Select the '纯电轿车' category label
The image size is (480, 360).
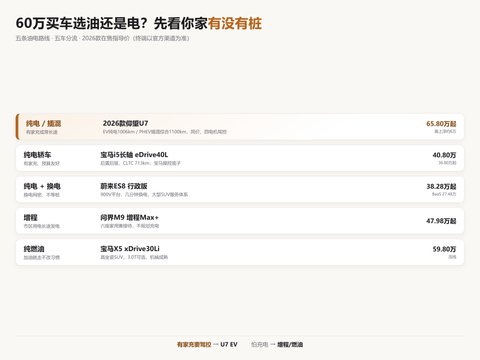tap(37, 155)
